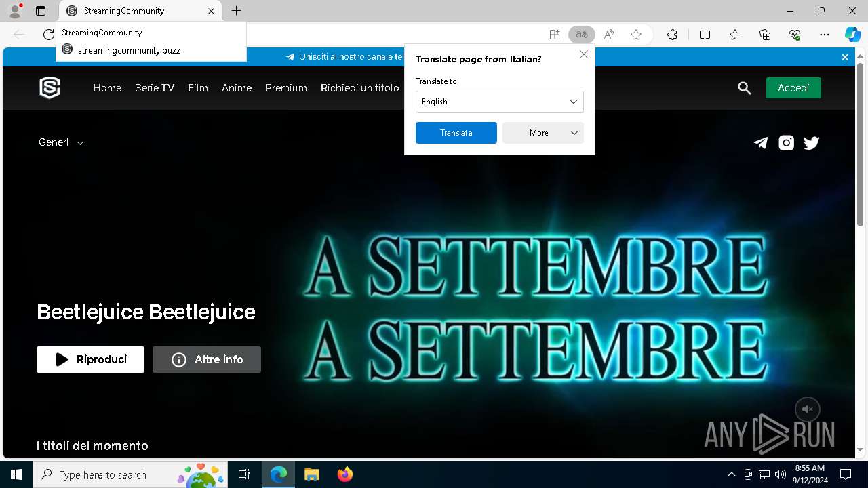Click I titoli del momento heading
The image size is (868, 488).
tap(92, 445)
